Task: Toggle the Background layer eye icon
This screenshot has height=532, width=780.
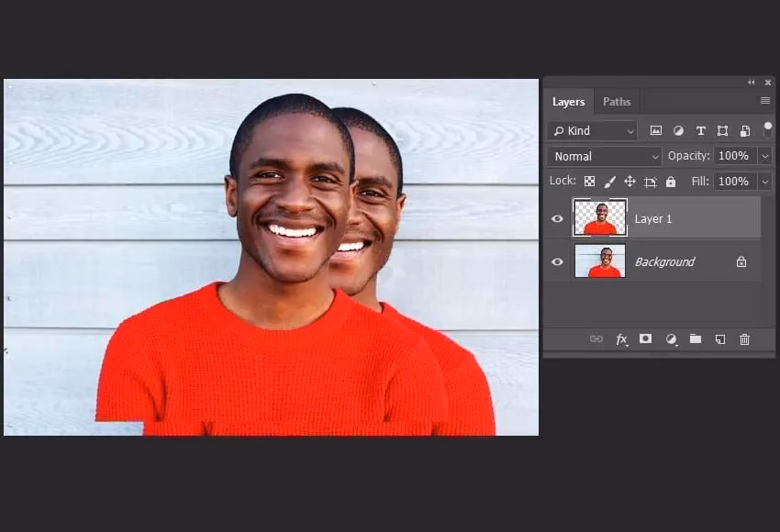Action: pyautogui.click(x=557, y=261)
